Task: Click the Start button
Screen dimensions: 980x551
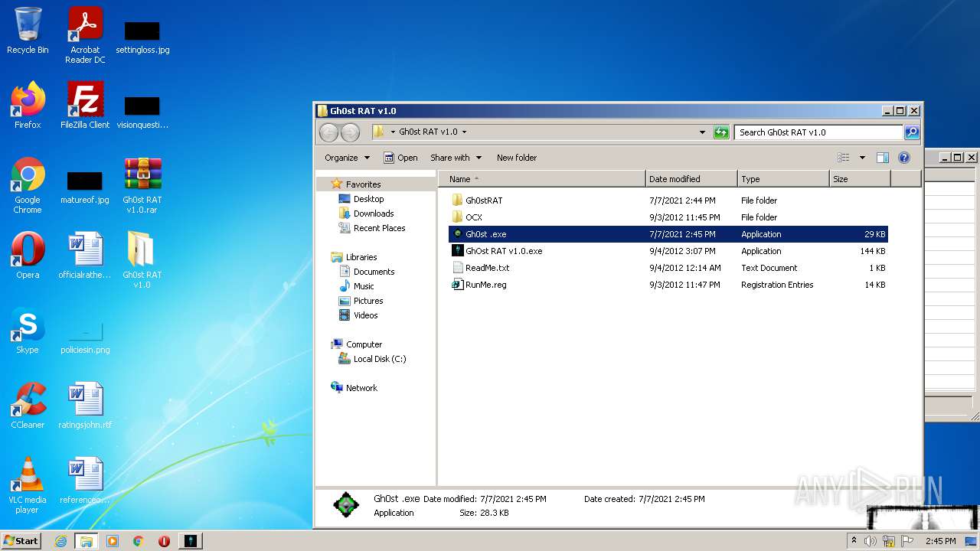Action: 21,541
